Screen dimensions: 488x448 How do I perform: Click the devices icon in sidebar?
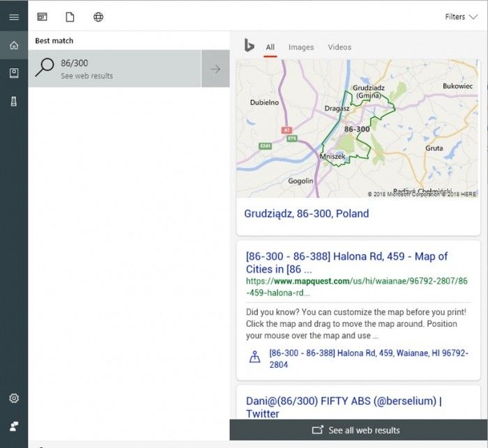tap(14, 101)
